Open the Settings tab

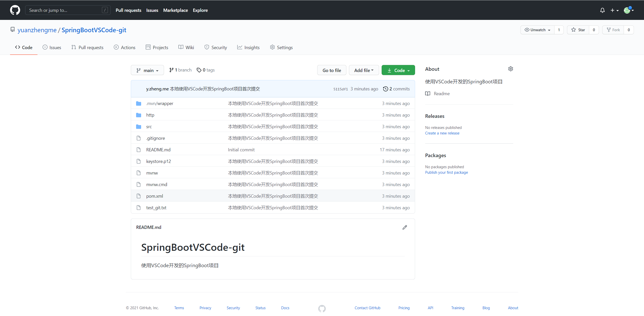(x=281, y=47)
